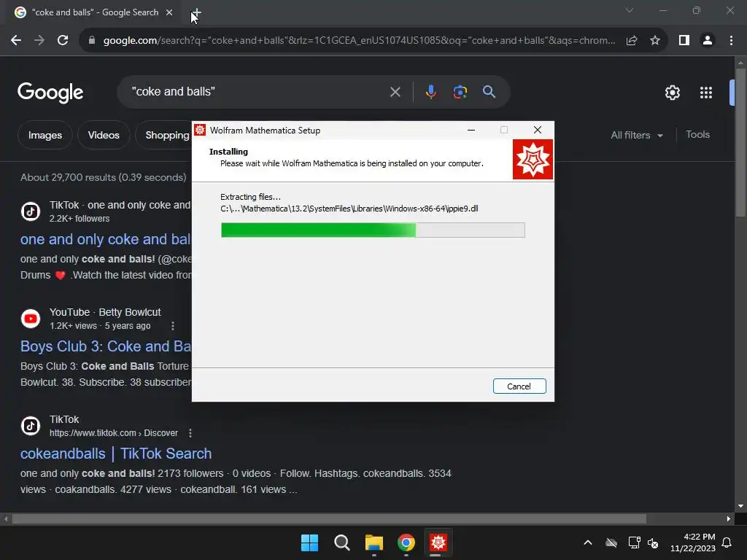Viewport: 747px width, 560px height.
Task: Click the Google logo
Action: [x=50, y=93]
